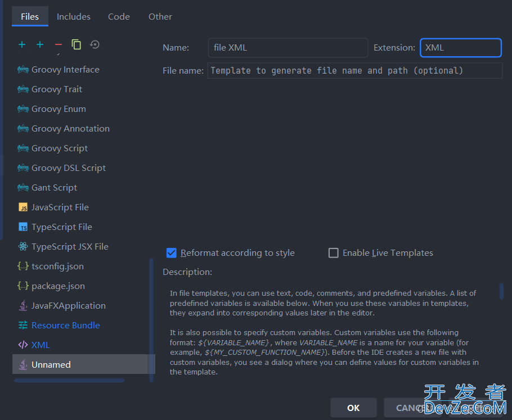
Task: Click the JavaFXApplication Java icon
Action: tap(23, 305)
